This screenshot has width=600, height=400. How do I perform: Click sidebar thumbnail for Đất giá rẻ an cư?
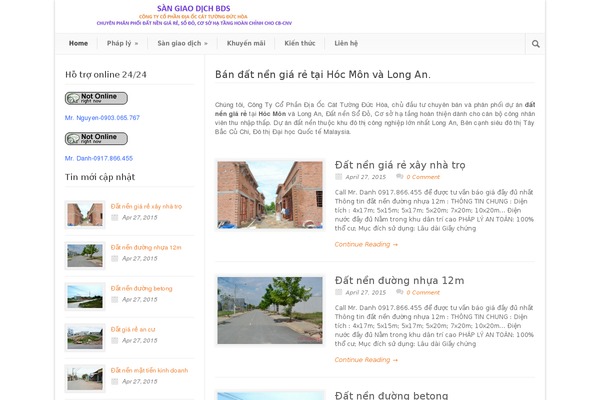coord(85,337)
